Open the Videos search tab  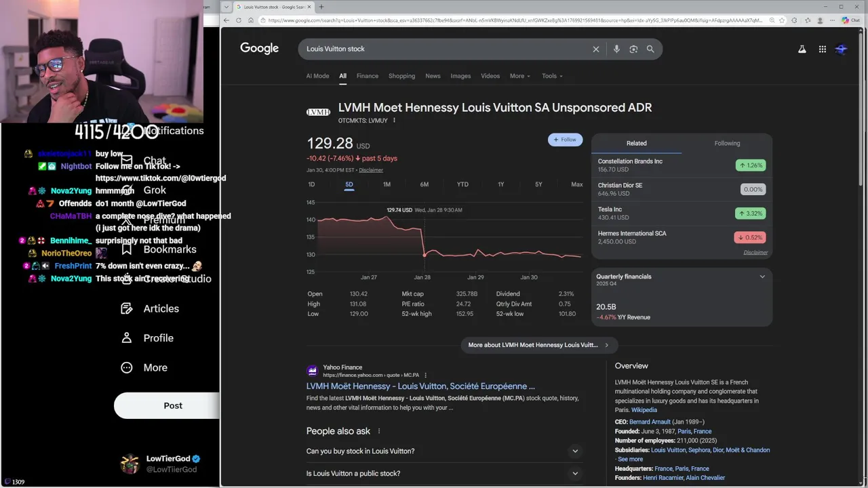[x=490, y=76]
